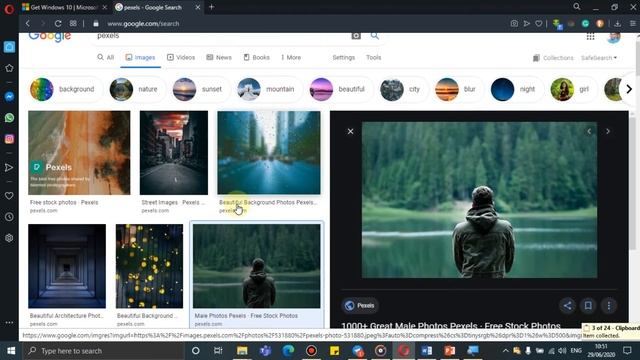Switch to the News tab
Image resolution: width=640 pixels, height=360 pixels.
(219, 58)
